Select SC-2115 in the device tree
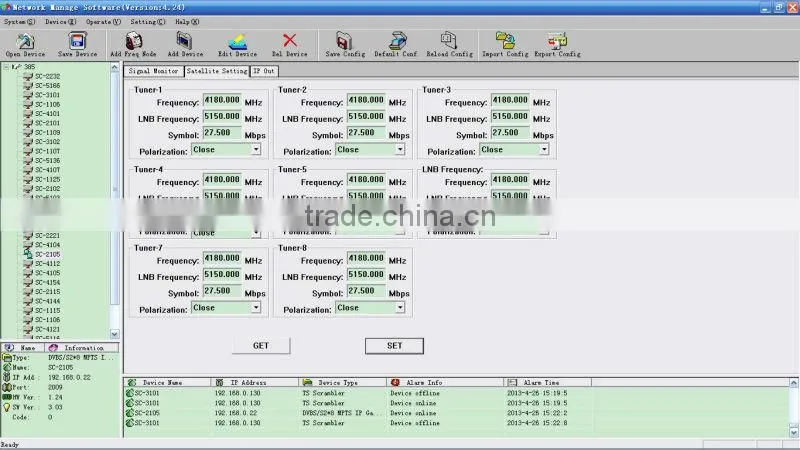This screenshot has width=800, height=450. tap(47, 292)
